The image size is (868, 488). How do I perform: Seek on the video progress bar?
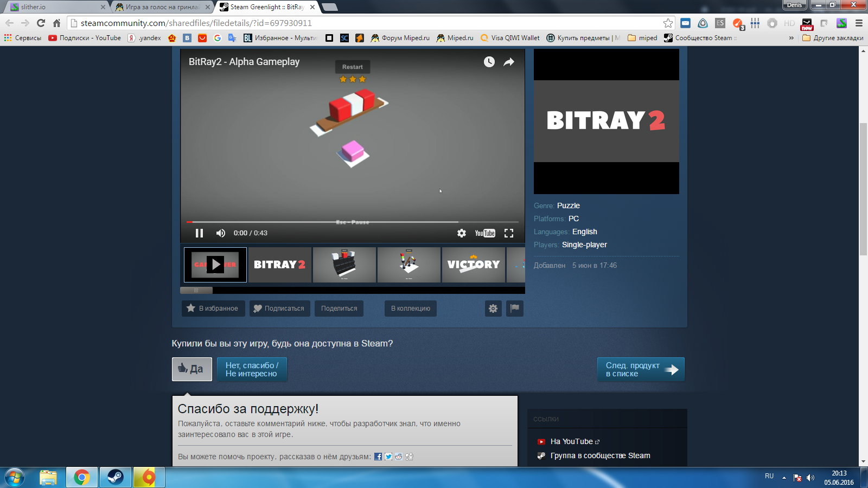click(353, 222)
